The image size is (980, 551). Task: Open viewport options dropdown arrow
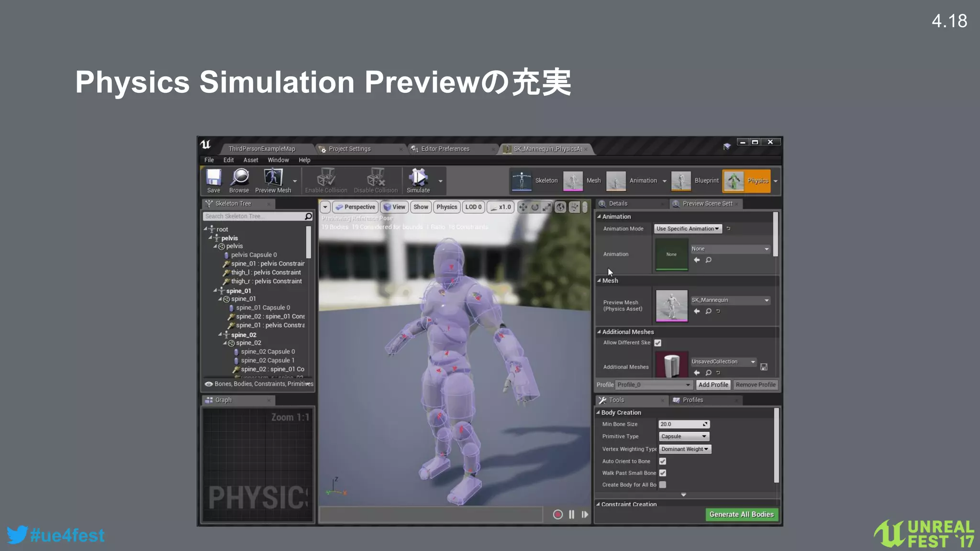(325, 207)
